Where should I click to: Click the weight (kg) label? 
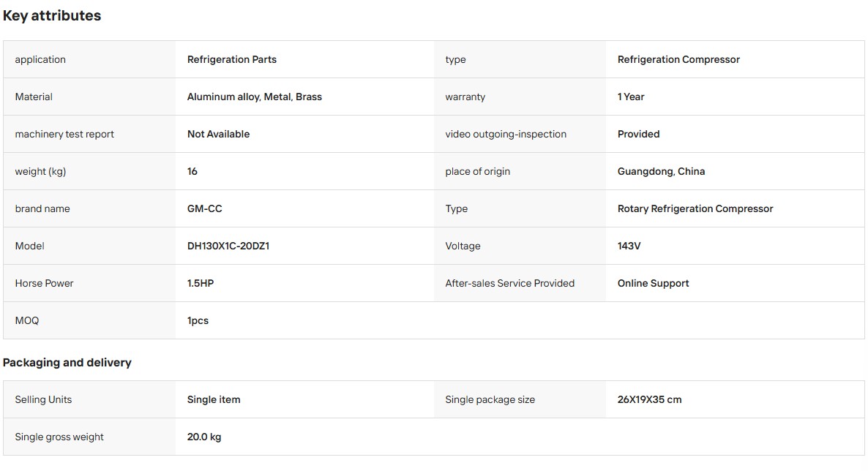[x=40, y=172]
